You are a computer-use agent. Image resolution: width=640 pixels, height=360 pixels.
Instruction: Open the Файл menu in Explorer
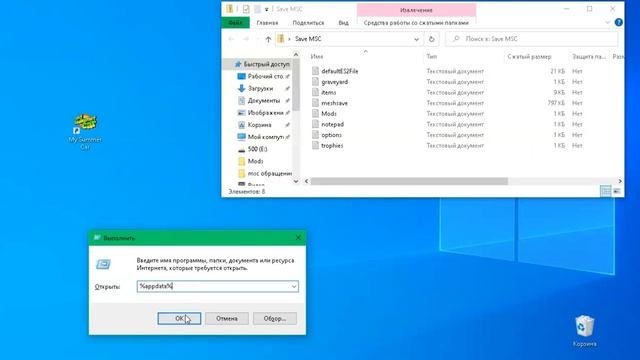[x=236, y=23]
